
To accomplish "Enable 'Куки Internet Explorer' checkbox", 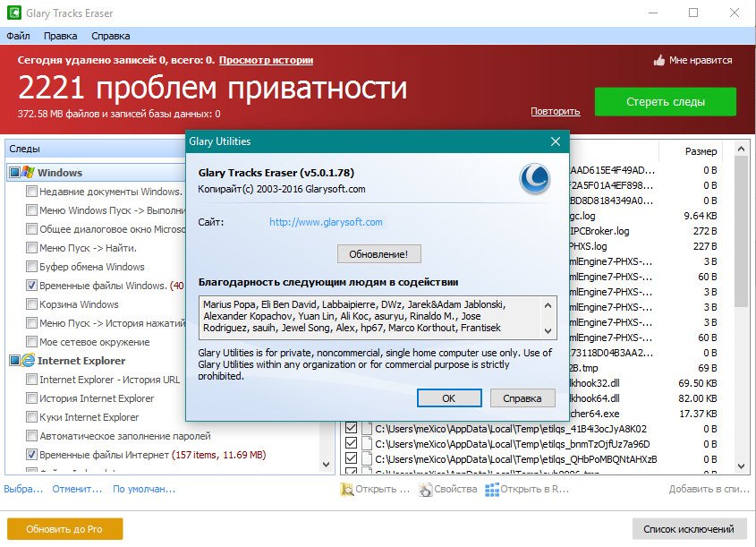I will [31, 417].
